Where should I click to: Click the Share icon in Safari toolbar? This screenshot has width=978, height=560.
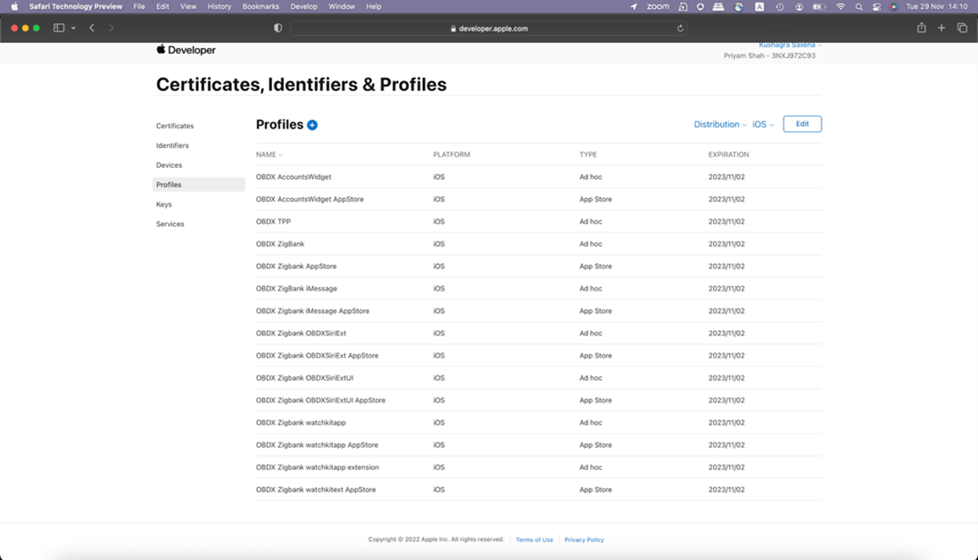[921, 29]
